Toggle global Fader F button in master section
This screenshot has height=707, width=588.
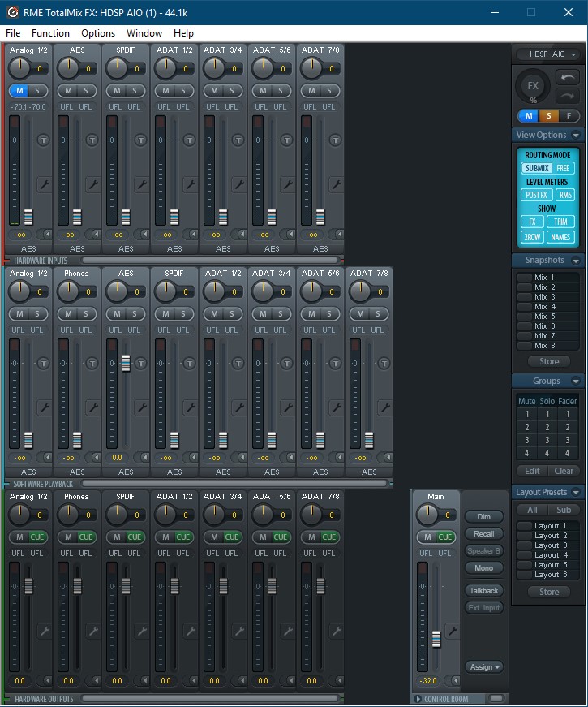click(x=569, y=116)
